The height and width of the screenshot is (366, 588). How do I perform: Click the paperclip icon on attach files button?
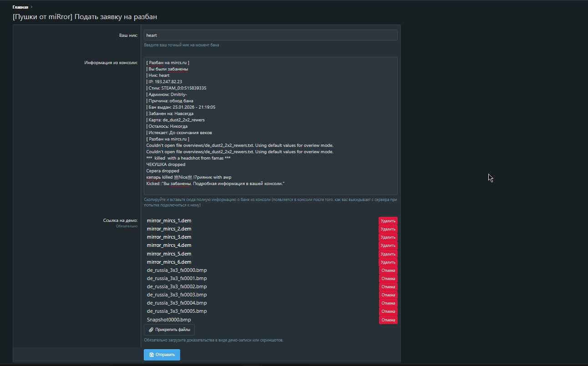tap(151, 330)
